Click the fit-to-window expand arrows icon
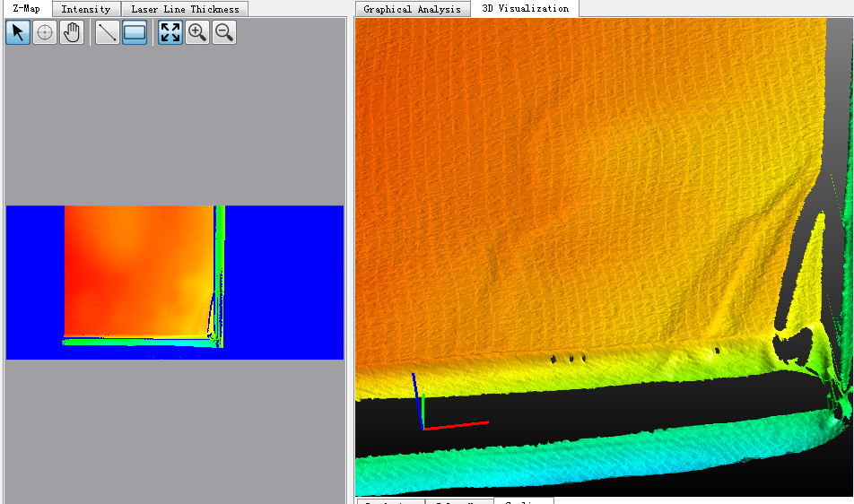The height and width of the screenshot is (504, 854). coord(170,33)
